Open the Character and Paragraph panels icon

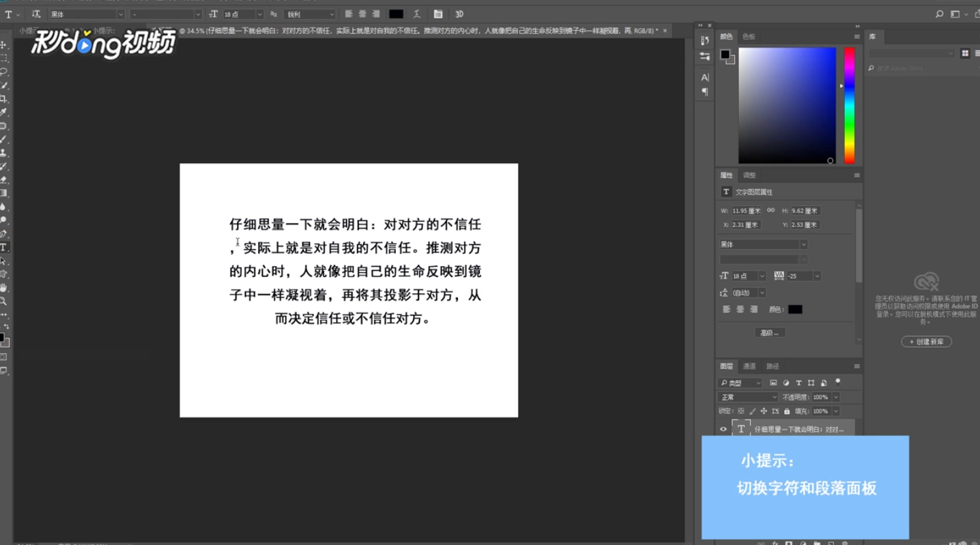(x=439, y=14)
